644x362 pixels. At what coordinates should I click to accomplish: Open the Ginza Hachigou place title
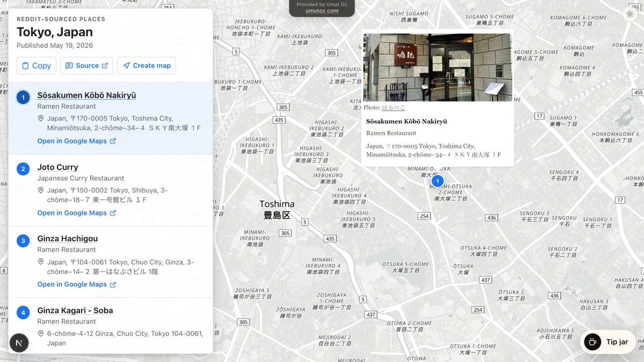point(67,238)
